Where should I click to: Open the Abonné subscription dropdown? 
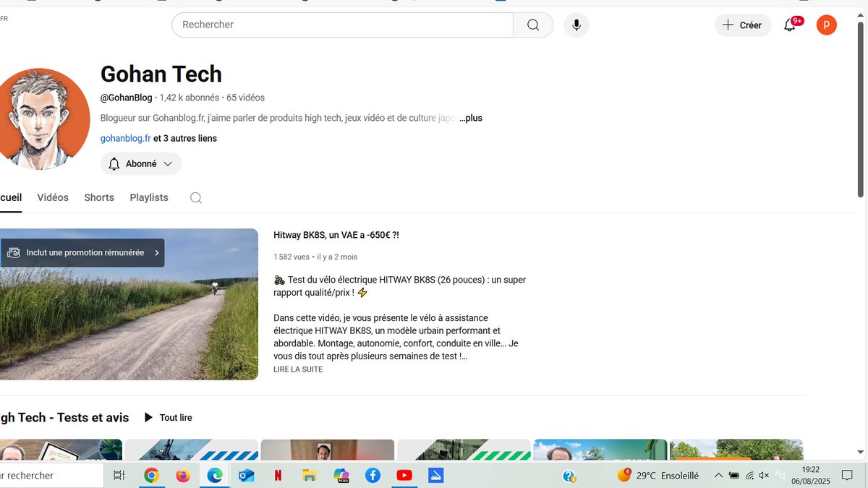coord(141,164)
